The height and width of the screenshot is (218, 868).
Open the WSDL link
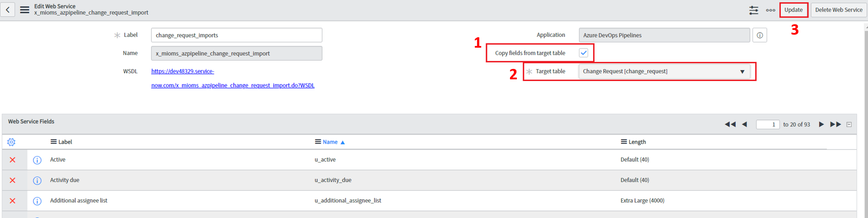pos(183,71)
